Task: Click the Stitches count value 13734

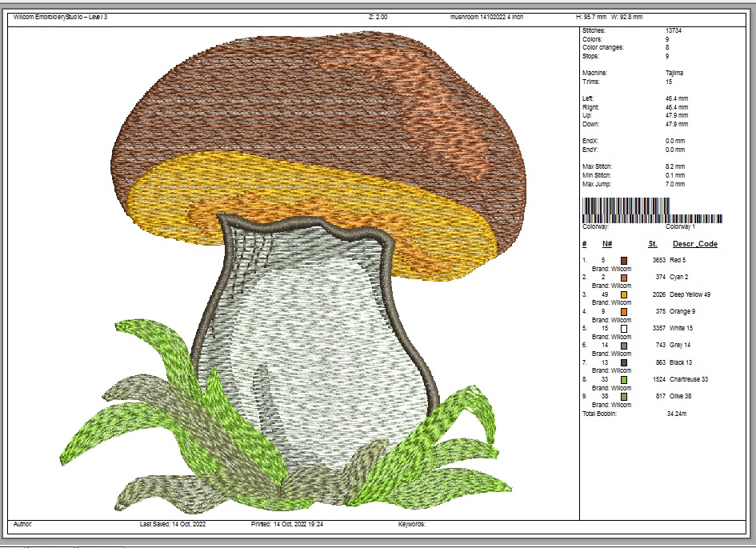Action: click(x=674, y=30)
